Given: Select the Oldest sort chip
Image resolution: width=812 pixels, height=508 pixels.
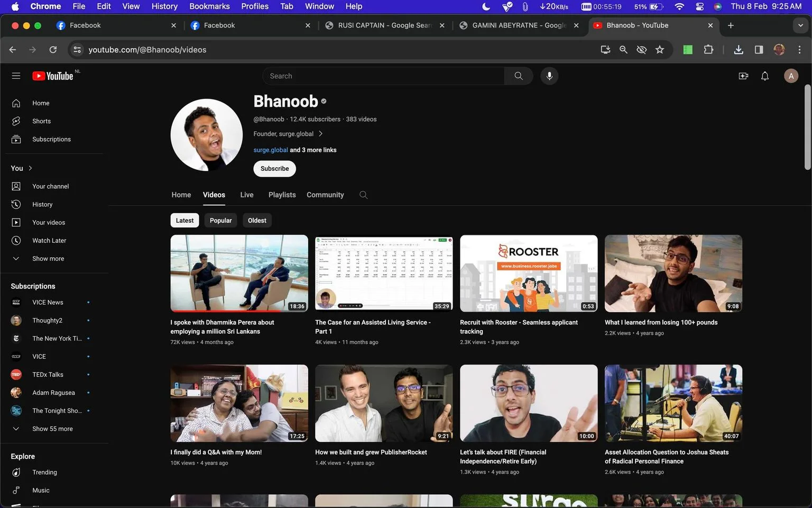Looking at the screenshot, I should click(x=257, y=220).
